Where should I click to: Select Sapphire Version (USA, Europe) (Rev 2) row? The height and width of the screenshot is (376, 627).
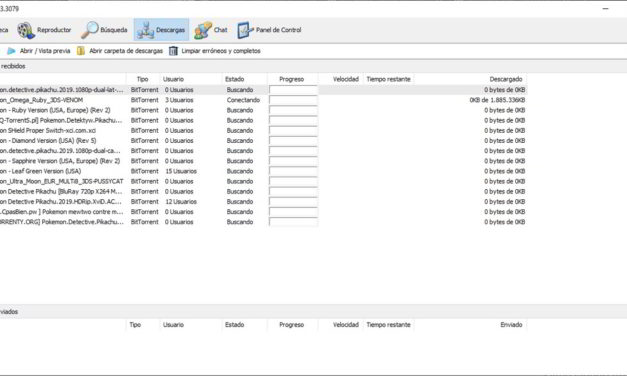(263, 161)
